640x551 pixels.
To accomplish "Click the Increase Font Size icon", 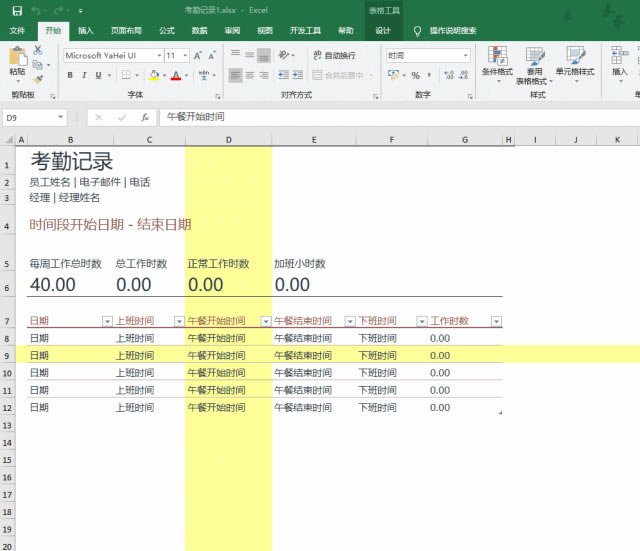I will pyautogui.click(x=198, y=56).
